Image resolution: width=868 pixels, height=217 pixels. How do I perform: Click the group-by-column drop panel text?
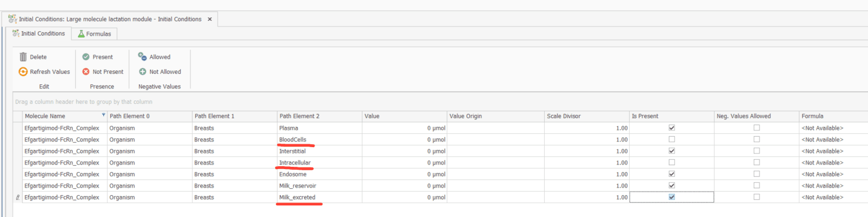coord(84,102)
